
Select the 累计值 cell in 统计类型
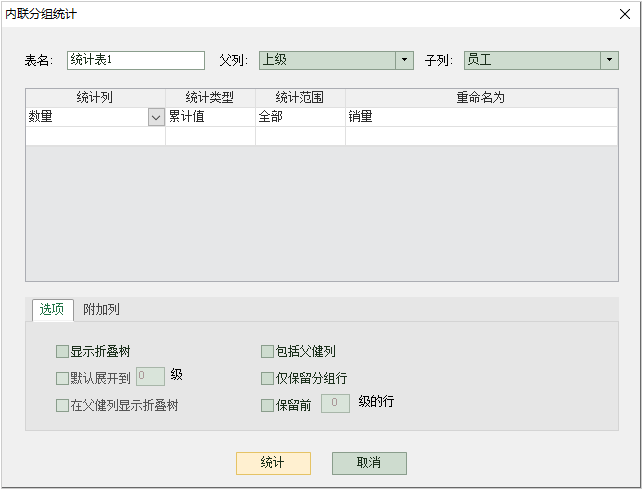(x=210, y=117)
